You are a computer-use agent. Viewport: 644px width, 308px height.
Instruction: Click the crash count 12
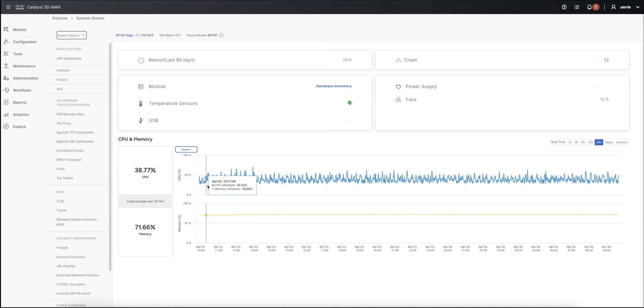[x=606, y=60]
